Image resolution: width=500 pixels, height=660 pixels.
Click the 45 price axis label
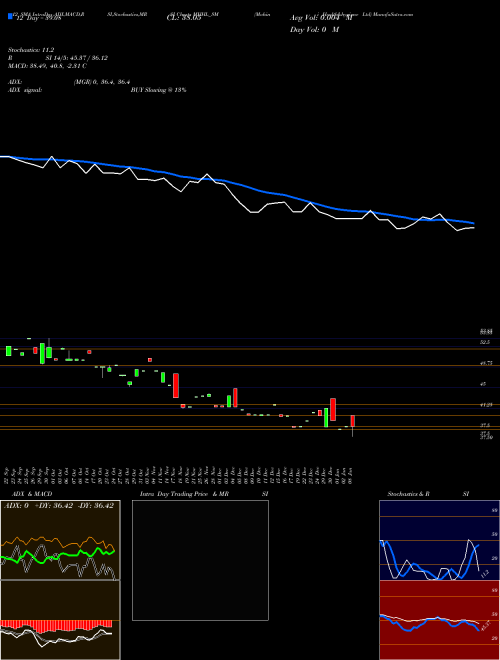coord(484,384)
